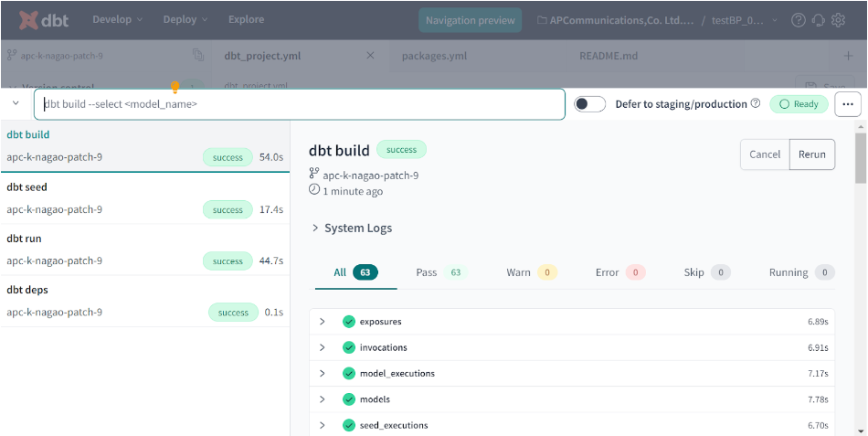The height and width of the screenshot is (436, 868).
Task: Select the dbt build history entry
Action: click(145, 146)
